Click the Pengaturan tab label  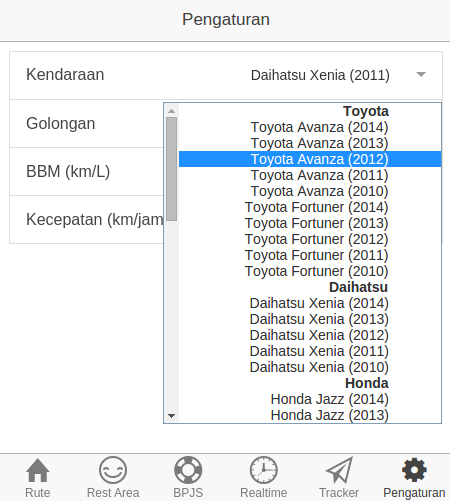414,493
